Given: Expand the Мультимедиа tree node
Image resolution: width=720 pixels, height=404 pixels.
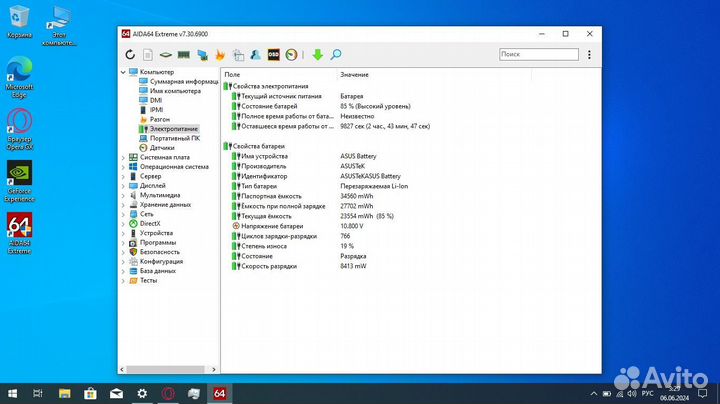Looking at the screenshot, I should click(x=123, y=196).
